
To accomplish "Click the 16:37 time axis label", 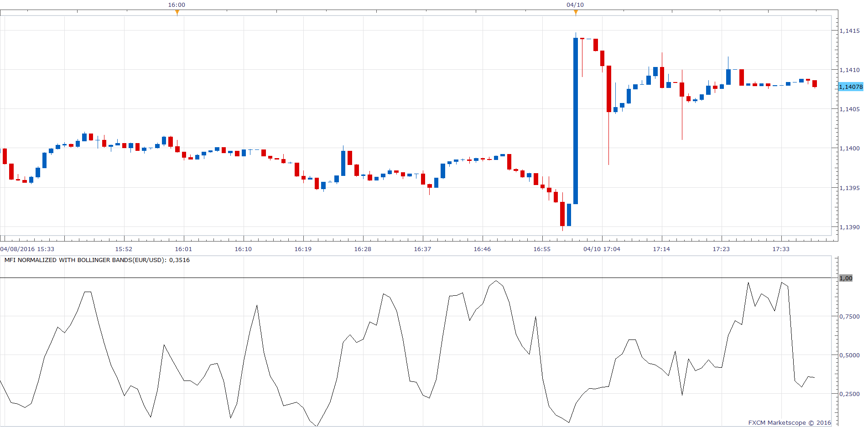I will click(422, 249).
